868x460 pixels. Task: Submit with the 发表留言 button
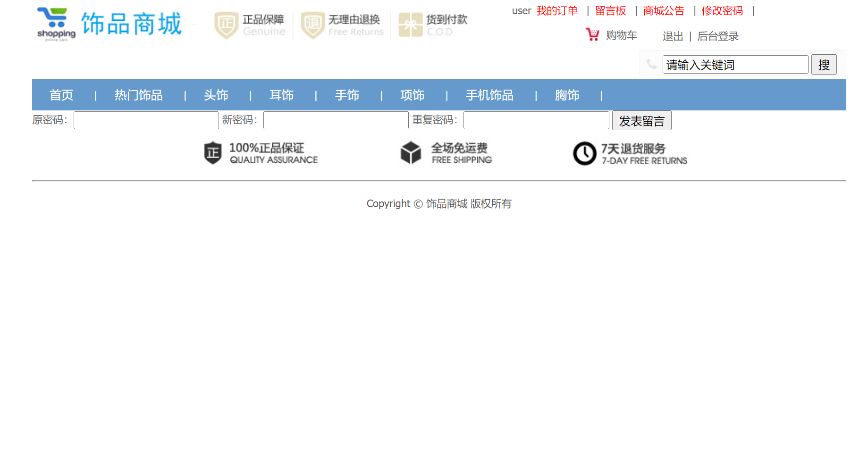[x=642, y=120]
